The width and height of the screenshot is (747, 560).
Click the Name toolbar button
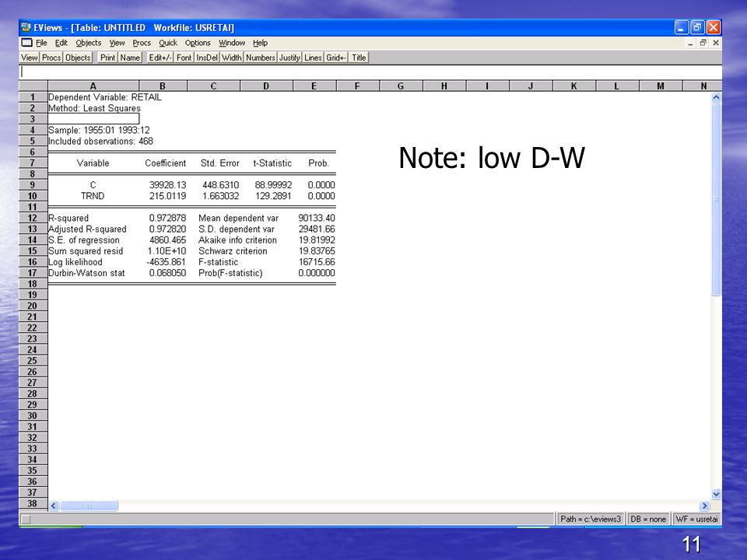tap(130, 58)
